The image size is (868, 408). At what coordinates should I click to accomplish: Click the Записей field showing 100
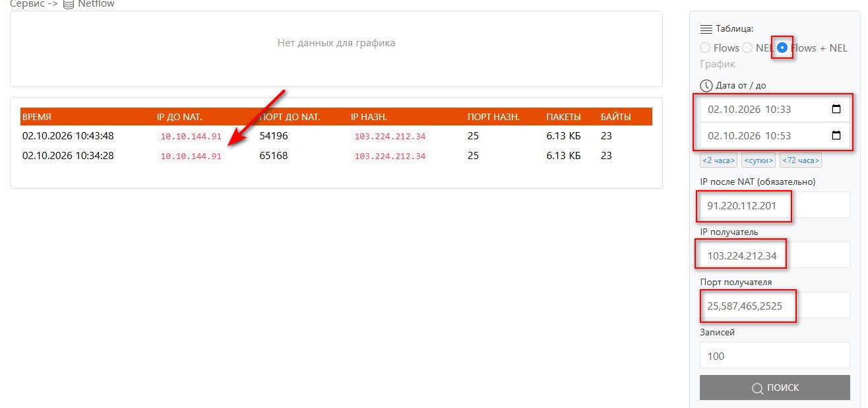point(775,356)
